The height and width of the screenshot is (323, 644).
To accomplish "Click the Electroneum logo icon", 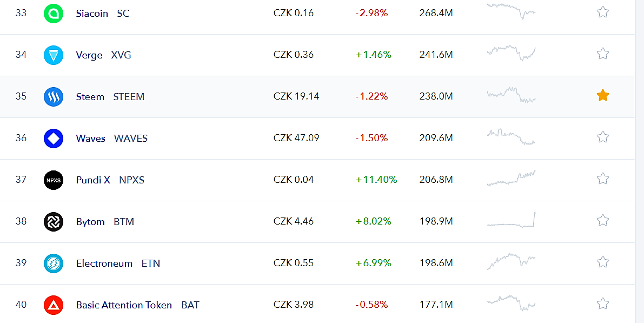I will tap(54, 263).
